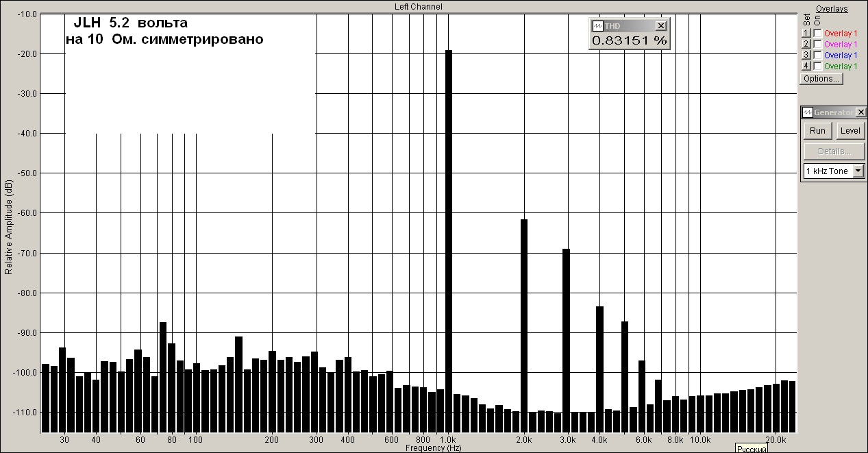The width and height of the screenshot is (868, 453).
Task: Click the 4.0k fourth harmonic bar
Action: pyautogui.click(x=599, y=369)
